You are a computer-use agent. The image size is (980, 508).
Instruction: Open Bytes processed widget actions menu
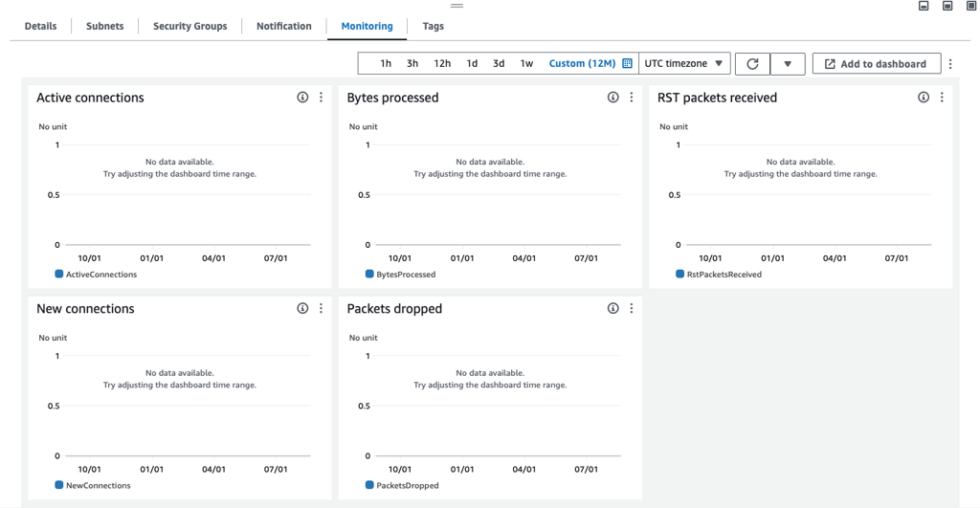click(632, 98)
